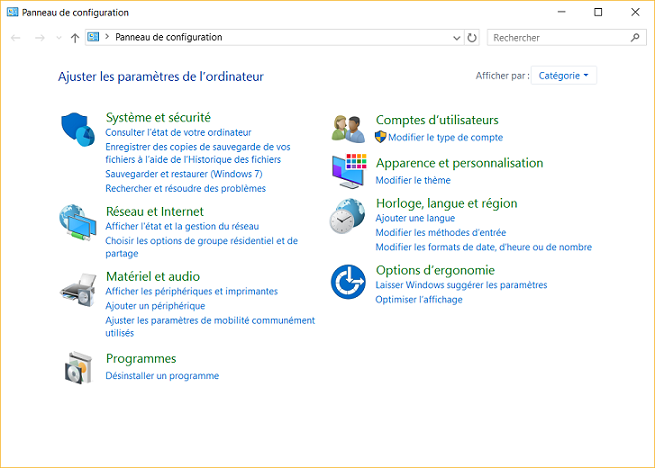Viewport: 655px width, 468px height.
Task: Open Système et sécurité category
Action: click(x=158, y=117)
